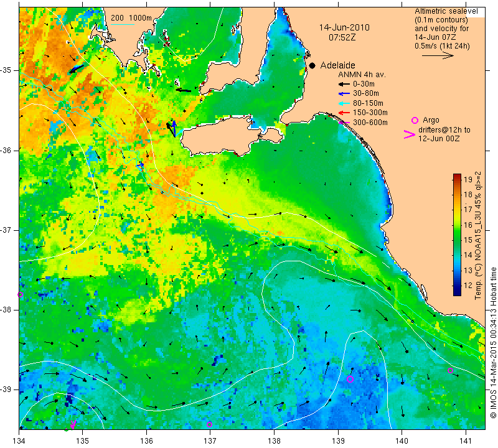Click the '(0.1m contours)' text
Screen dimensions: 498x448
441,20
